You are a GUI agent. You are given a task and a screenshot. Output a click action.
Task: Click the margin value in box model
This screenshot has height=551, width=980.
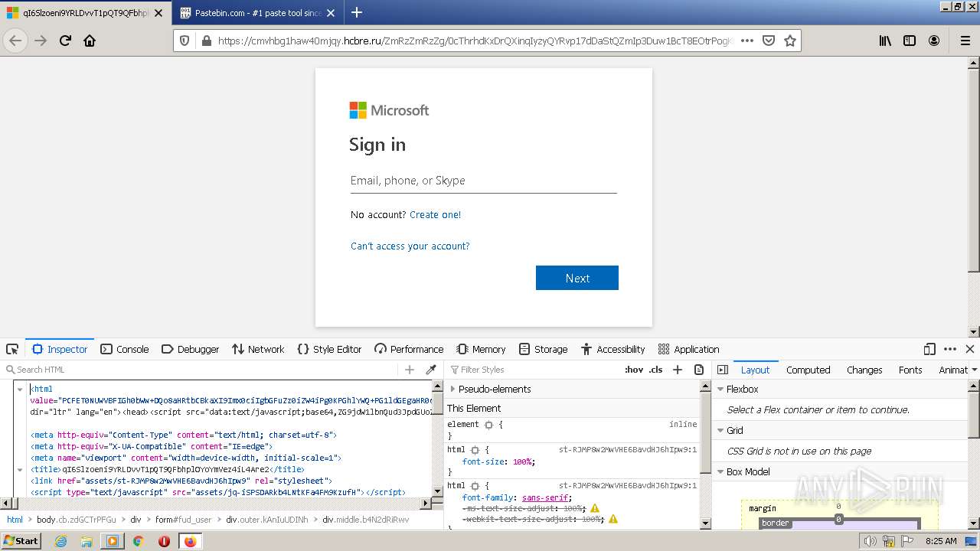(x=838, y=507)
